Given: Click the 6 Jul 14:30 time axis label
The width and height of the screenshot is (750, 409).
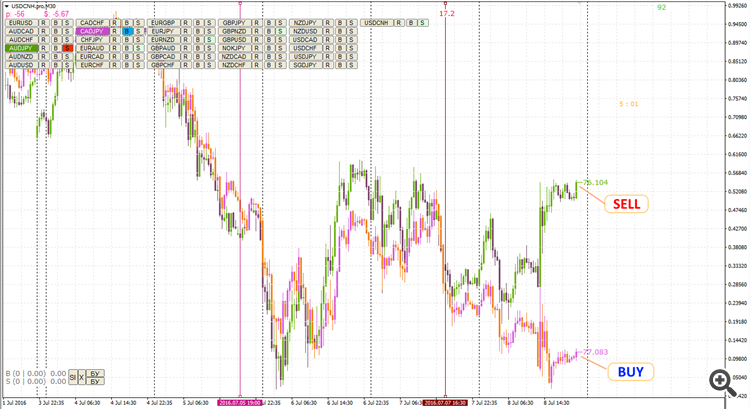Looking at the screenshot, I should tap(341, 403).
